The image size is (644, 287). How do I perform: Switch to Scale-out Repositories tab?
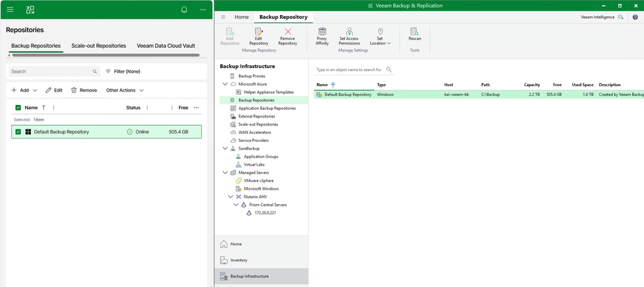coord(99,46)
